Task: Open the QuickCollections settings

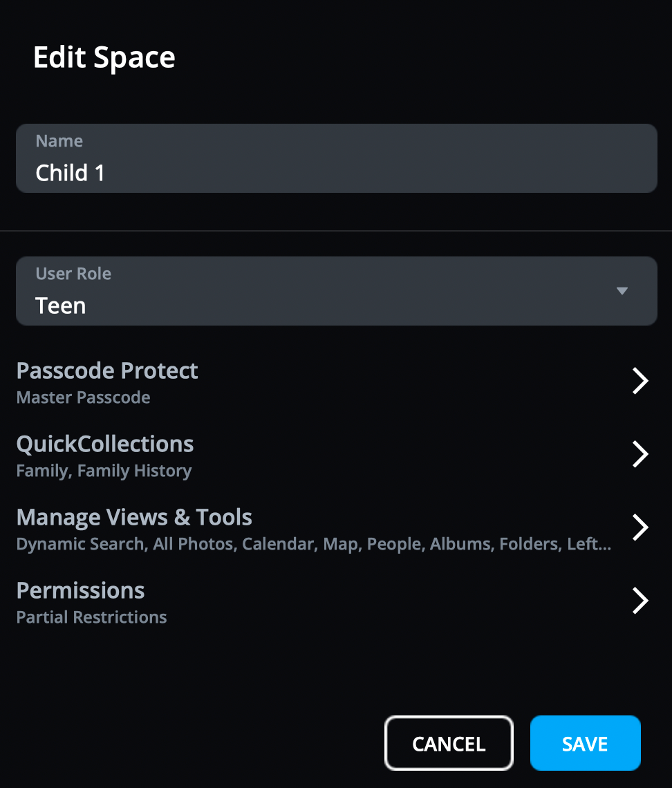Action: [x=105, y=444]
